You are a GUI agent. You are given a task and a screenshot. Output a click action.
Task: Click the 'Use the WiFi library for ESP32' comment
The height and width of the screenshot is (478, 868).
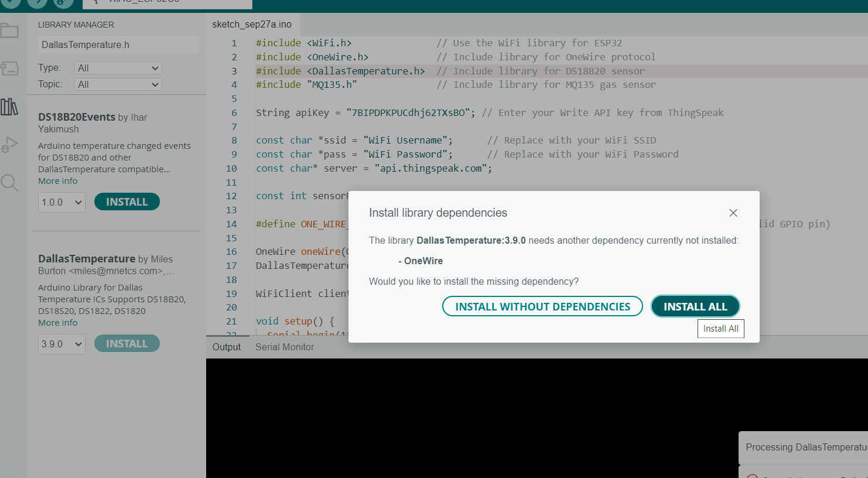pos(529,43)
